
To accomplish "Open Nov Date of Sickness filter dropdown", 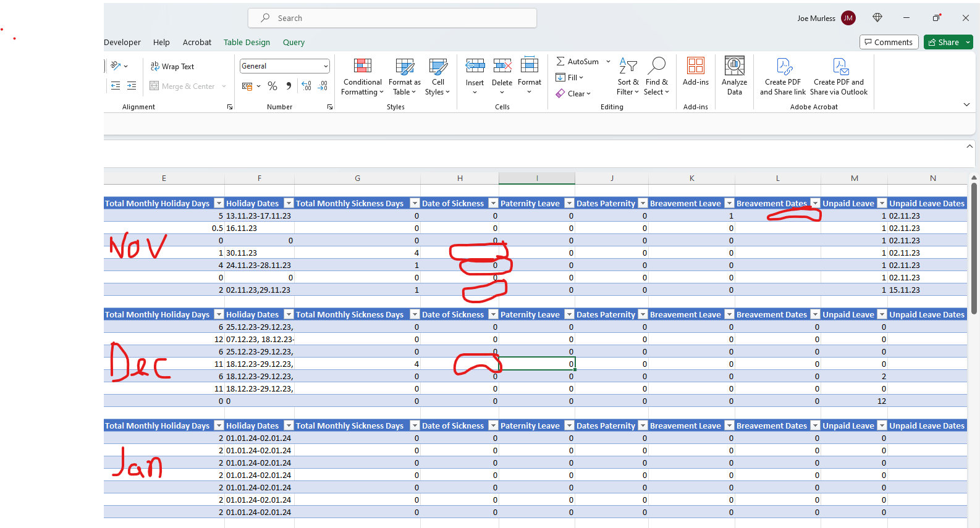I will [493, 203].
